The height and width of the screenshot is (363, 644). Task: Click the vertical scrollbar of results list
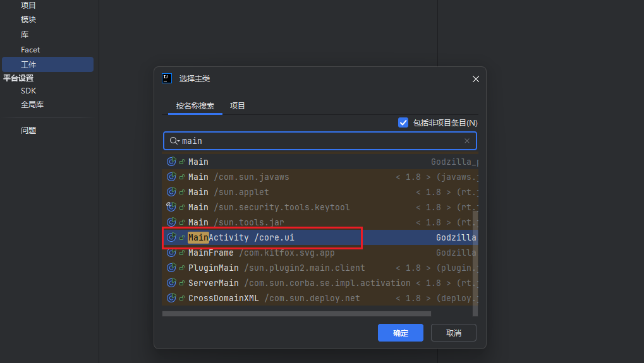(475, 263)
